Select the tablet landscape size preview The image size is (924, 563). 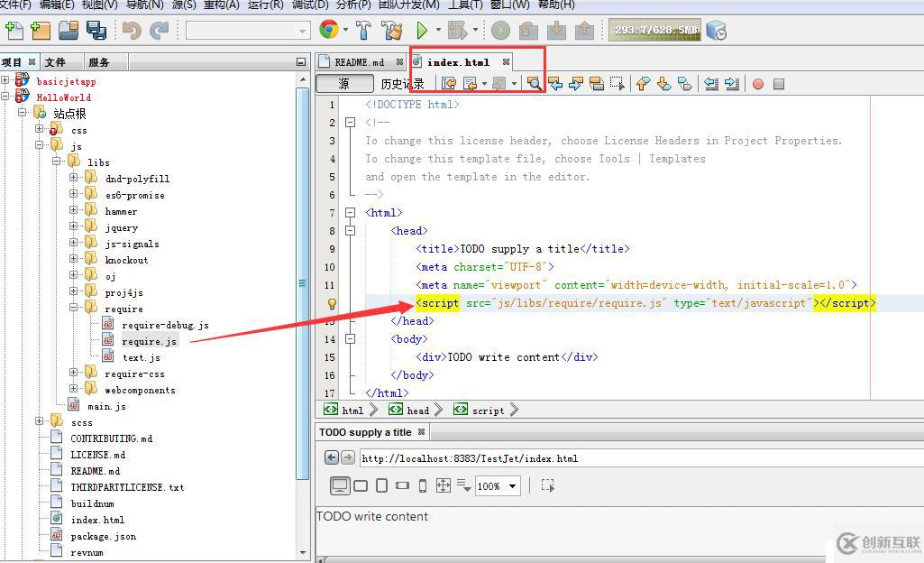361,485
